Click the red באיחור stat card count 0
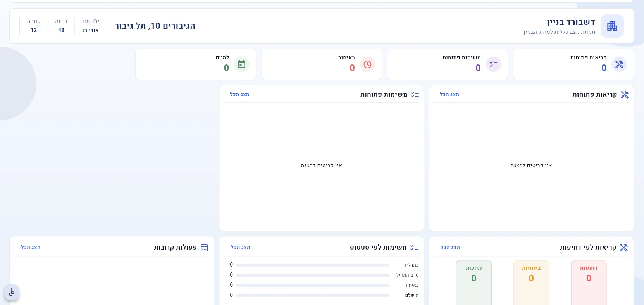The height and width of the screenshot is (305, 644). [x=352, y=68]
